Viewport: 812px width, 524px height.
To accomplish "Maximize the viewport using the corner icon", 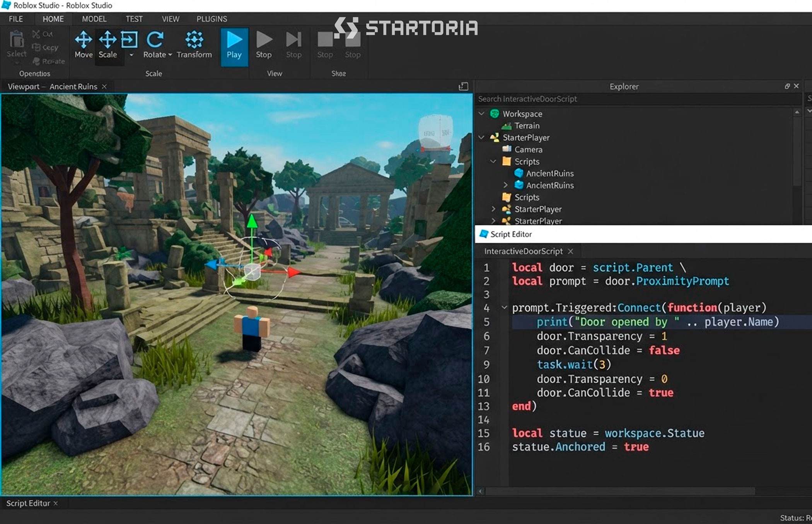I will 463,86.
